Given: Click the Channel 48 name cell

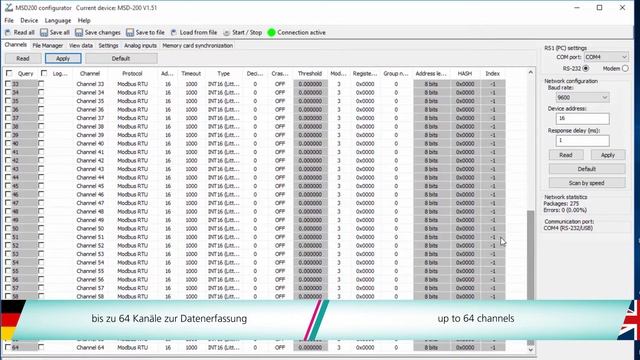Looking at the screenshot, I should tap(90, 211).
